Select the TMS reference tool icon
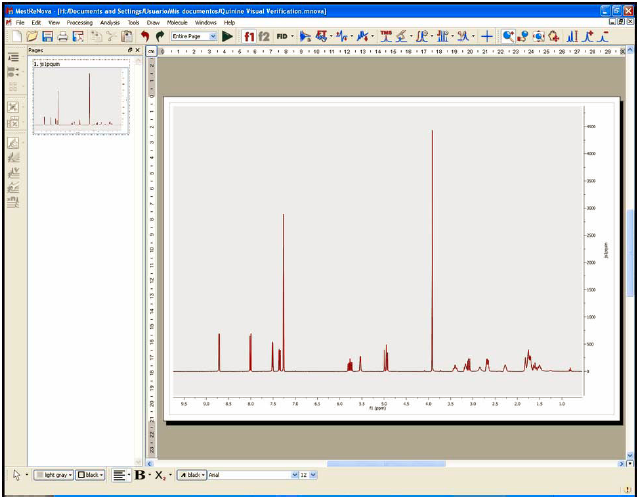Image resolution: width=641 pixels, height=498 pixels. pyautogui.click(x=385, y=36)
